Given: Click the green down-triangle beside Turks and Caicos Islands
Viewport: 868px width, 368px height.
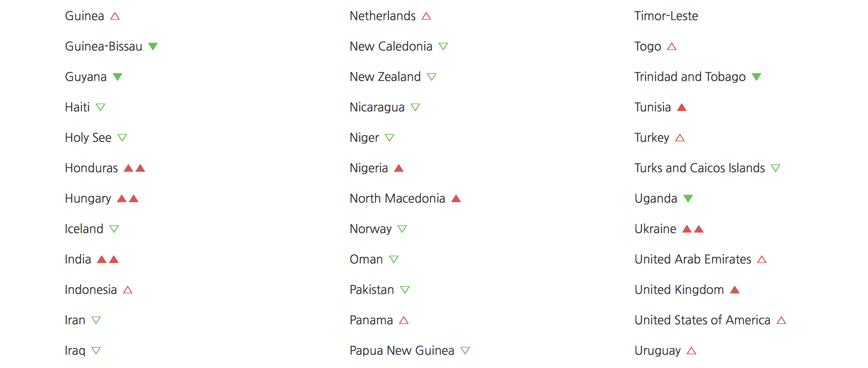Looking at the screenshot, I should coord(776,168).
